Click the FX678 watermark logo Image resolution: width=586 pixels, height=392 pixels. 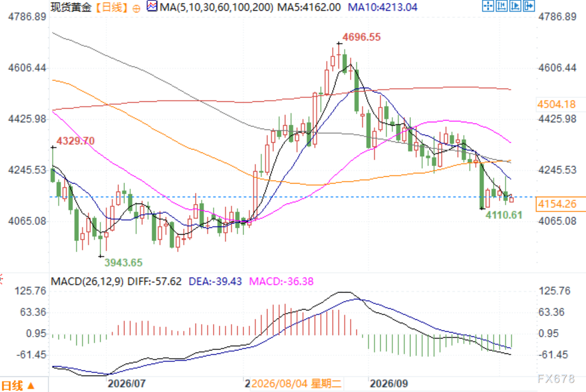click(556, 379)
